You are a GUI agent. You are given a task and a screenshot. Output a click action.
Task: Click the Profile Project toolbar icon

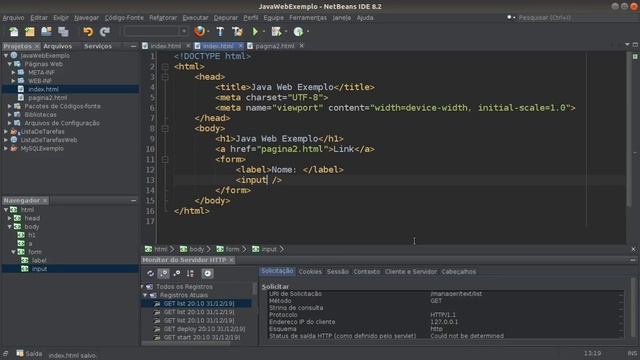tap(298, 31)
